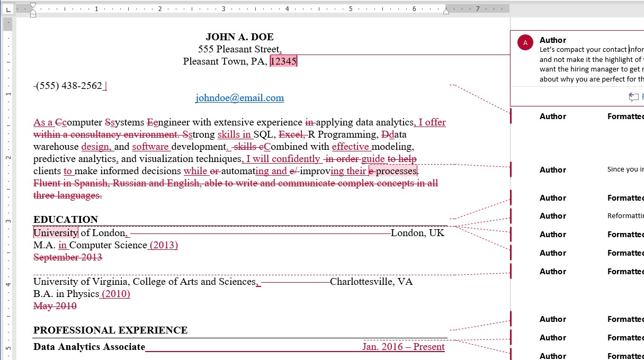
Task: Click the change bar beside the Reformatting revision
Action: coord(510,216)
